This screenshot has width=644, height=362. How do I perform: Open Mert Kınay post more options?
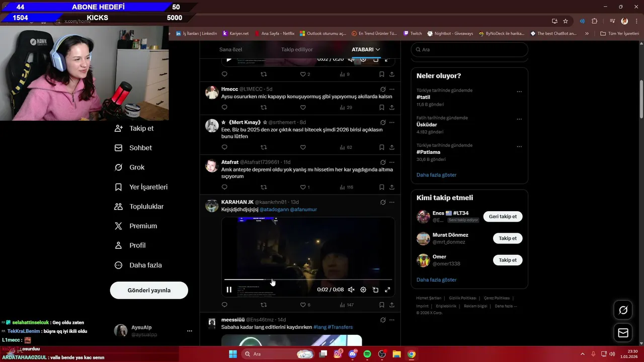coord(392,122)
